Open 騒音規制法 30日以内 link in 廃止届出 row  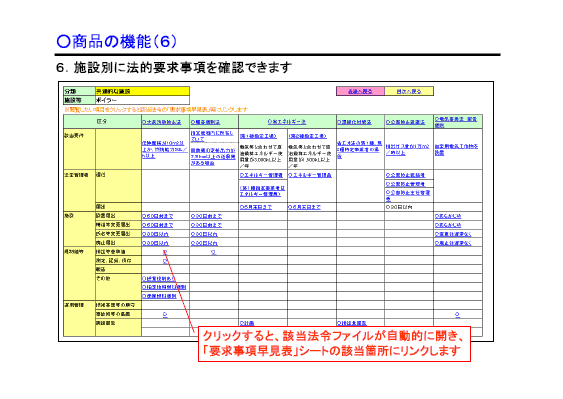[204, 243]
